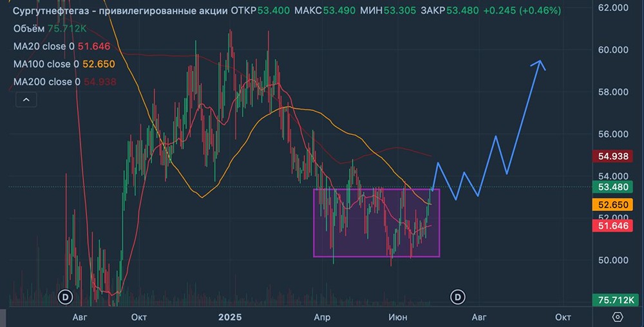Click the Авг time label right after Июн
The width and height of the screenshot is (644, 327).
point(479,317)
